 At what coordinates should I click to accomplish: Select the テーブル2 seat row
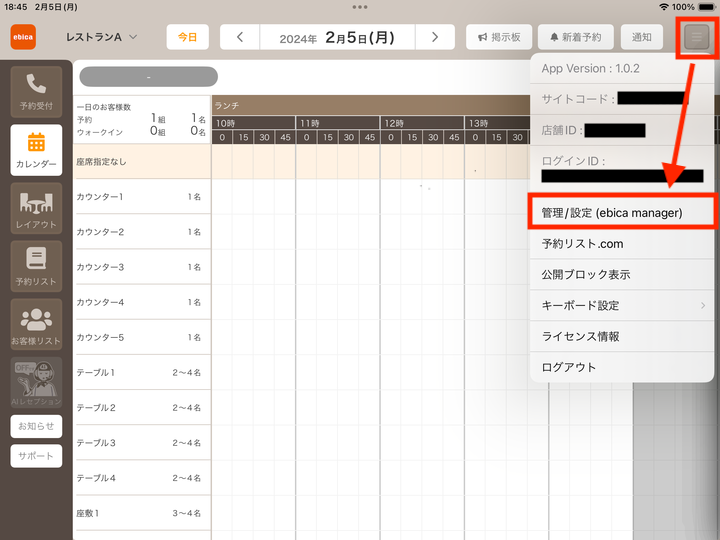(142, 407)
